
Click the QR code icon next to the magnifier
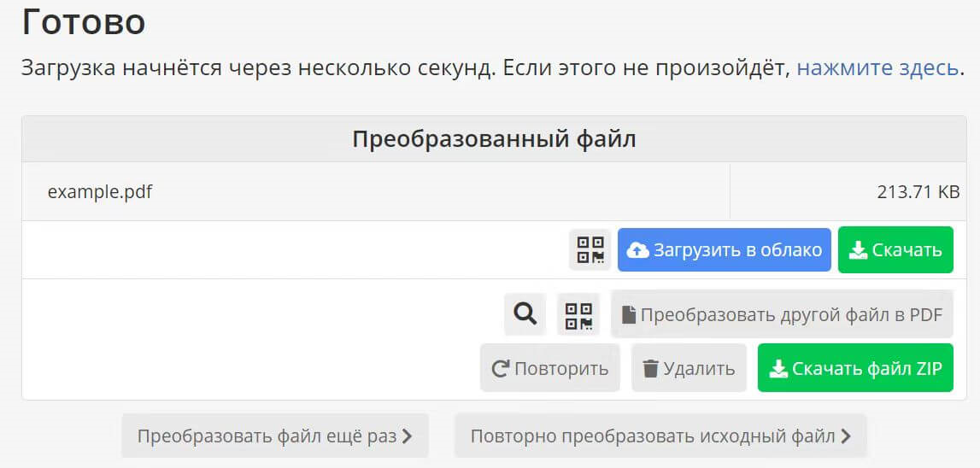click(578, 314)
